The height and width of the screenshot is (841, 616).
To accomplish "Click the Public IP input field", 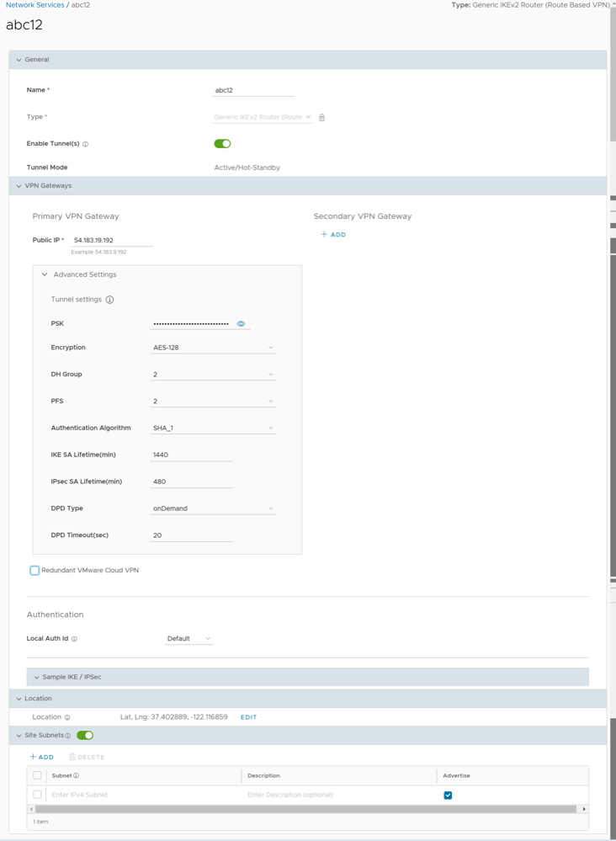I will (112, 241).
